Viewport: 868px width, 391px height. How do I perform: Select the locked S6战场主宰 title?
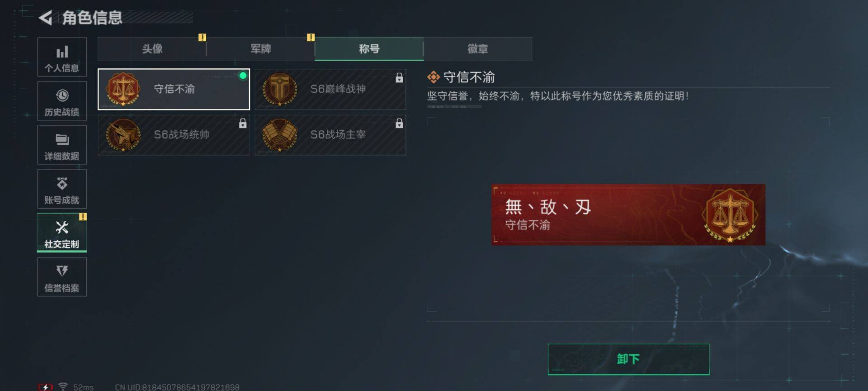pos(330,135)
